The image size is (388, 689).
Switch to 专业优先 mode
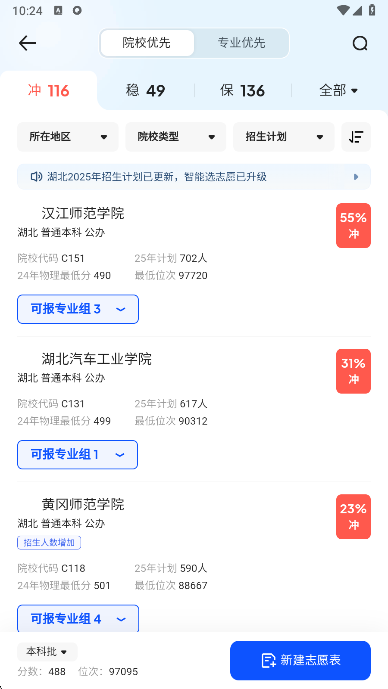point(241,43)
